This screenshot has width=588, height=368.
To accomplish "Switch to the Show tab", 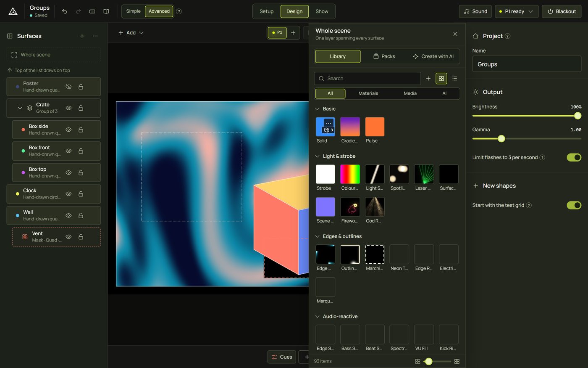I will point(322,11).
